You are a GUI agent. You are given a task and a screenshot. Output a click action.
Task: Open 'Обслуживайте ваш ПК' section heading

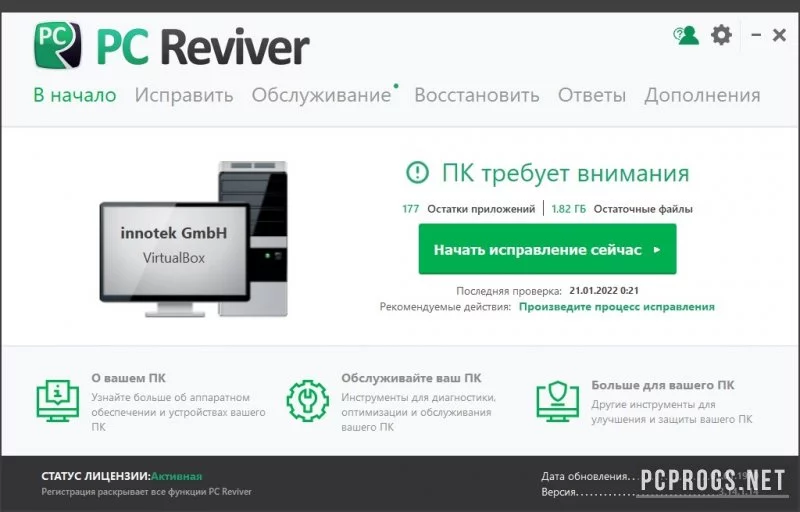click(411, 378)
